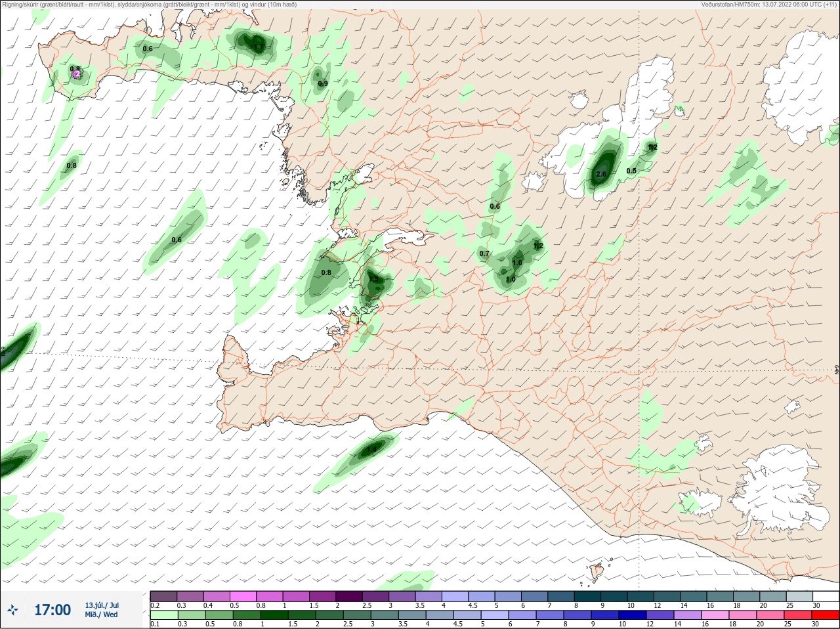840x629 pixels.
Task: Click the 1.4 precipitation value offshore
Action: 371,449
